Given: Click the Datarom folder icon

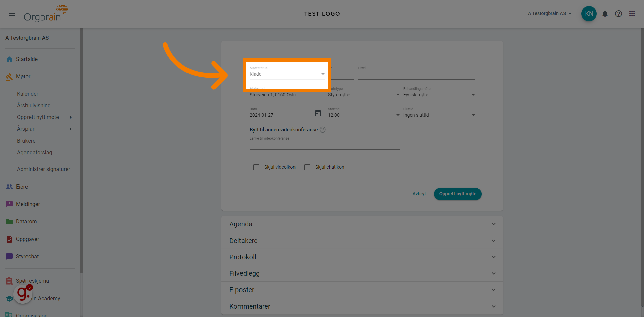Looking at the screenshot, I should coord(9,222).
